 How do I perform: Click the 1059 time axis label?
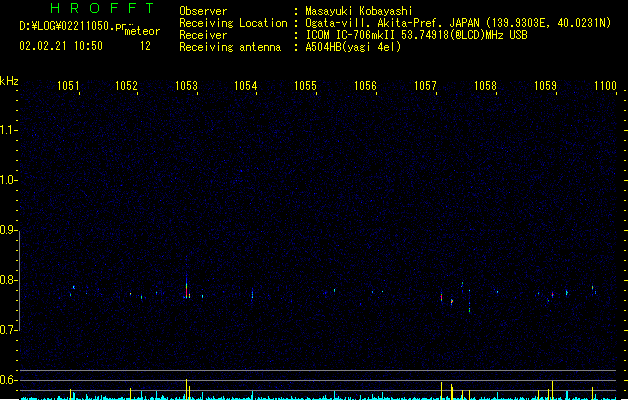(x=546, y=86)
